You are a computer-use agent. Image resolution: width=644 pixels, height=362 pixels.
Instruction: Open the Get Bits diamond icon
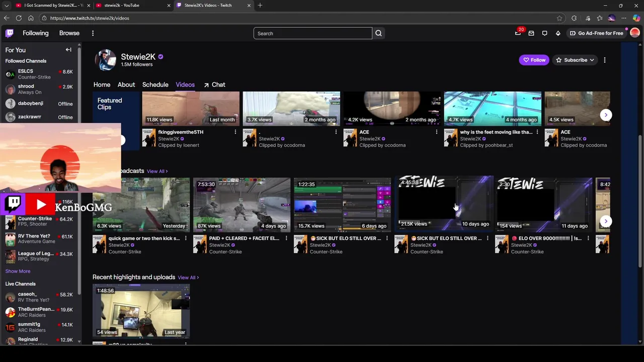(x=558, y=33)
